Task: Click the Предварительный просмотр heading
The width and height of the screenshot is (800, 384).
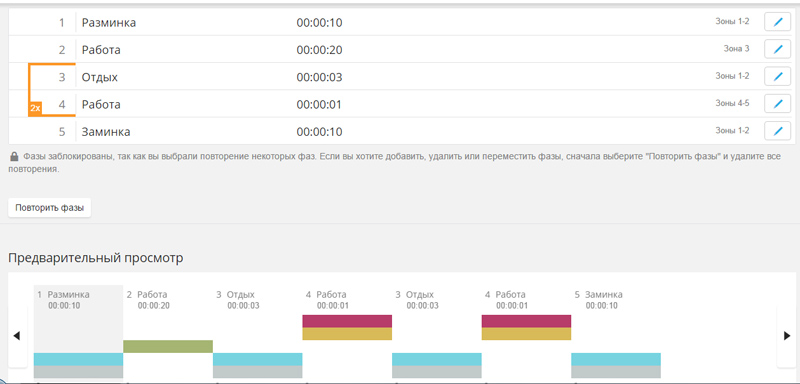Action: coord(95,258)
